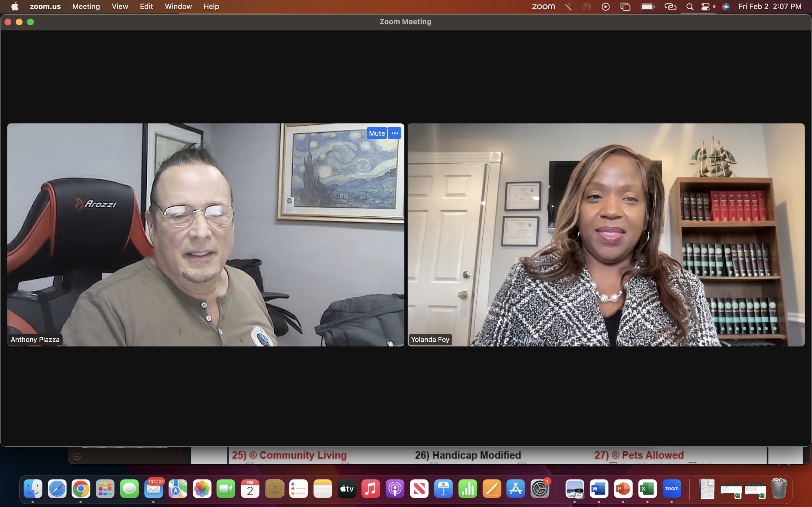
Task: Open Spotlight search in the menu bar
Action: tap(690, 6)
